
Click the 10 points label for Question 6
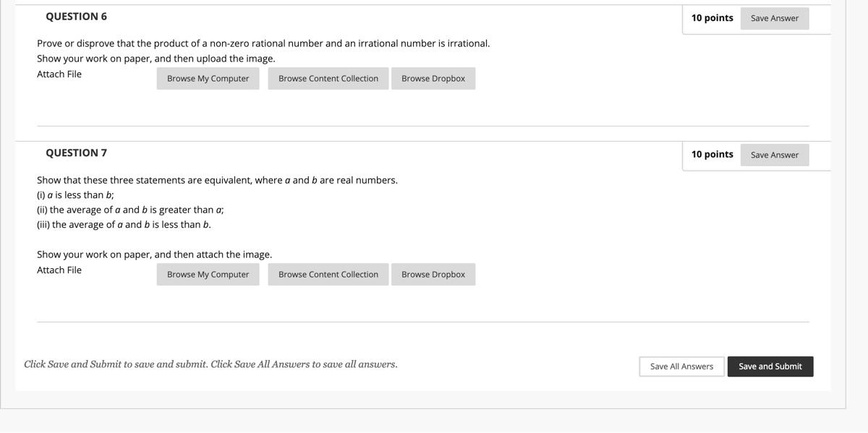[712, 18]
